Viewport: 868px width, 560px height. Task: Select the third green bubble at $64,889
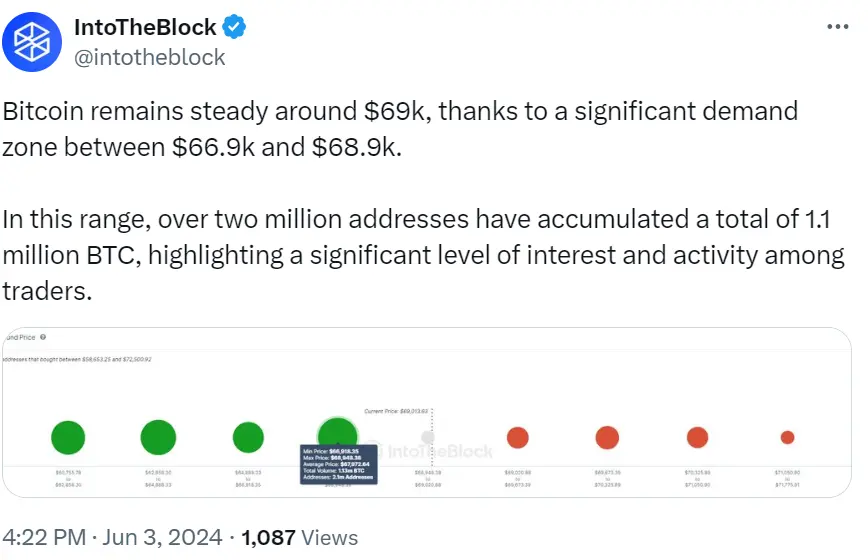pos(248,437)
